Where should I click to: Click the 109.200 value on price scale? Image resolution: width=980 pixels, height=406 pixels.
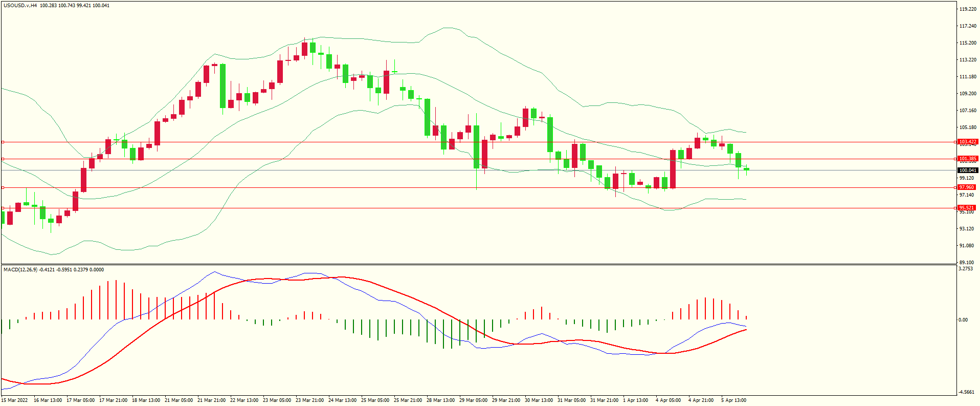pos(968,94)
